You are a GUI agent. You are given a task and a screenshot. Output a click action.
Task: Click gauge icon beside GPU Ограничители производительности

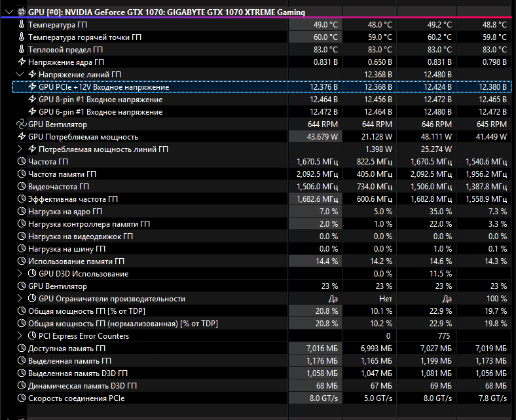coord(32,298)
